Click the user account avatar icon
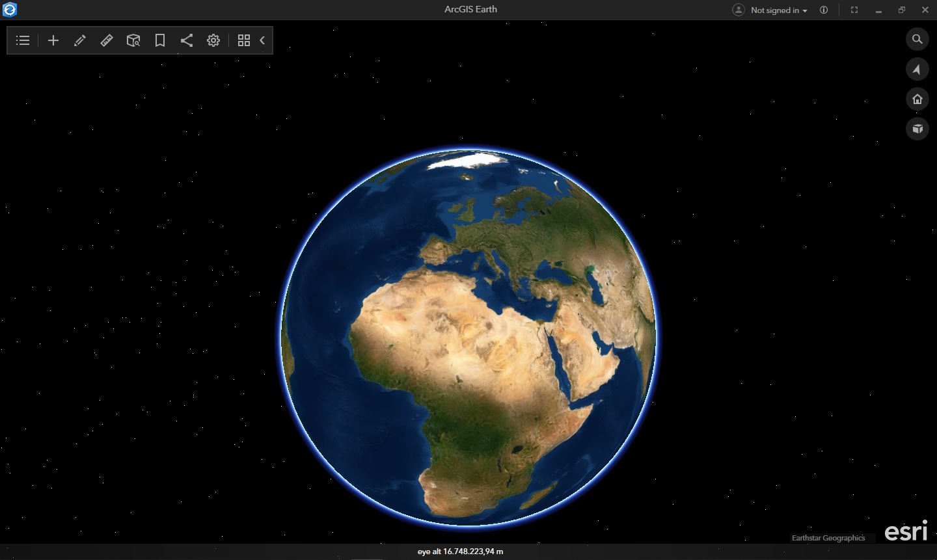Viewport: 937px width, 560px height. pyautogui.click(x=739, y=10)
